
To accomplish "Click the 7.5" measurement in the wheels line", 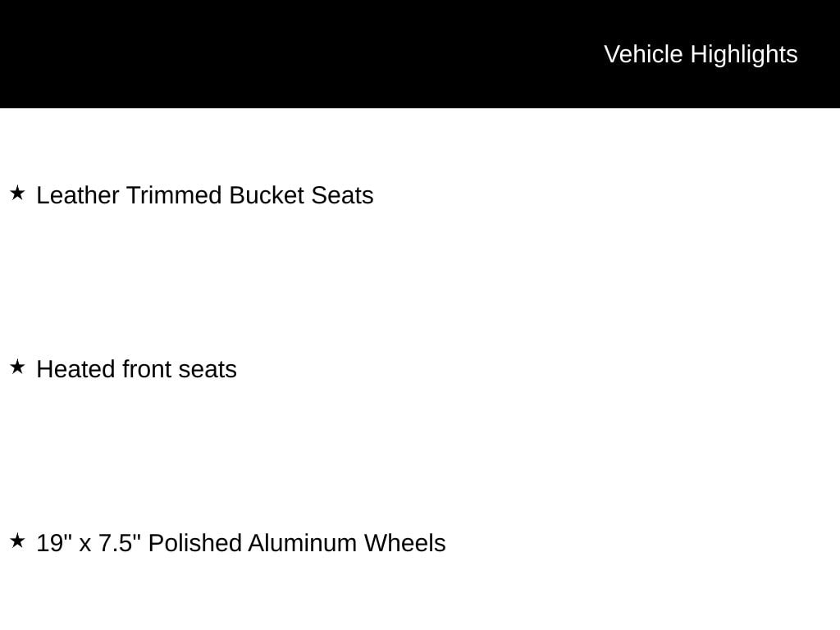I will 120,543.
